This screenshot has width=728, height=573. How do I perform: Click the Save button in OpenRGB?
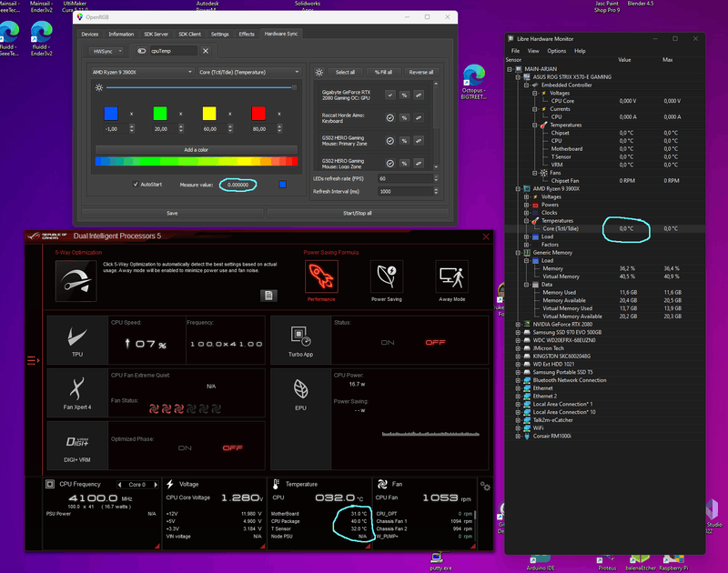click(172, 214)
